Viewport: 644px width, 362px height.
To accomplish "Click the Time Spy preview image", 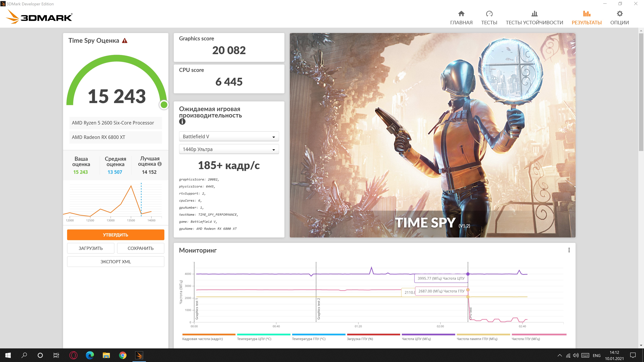I will [432, 135].
